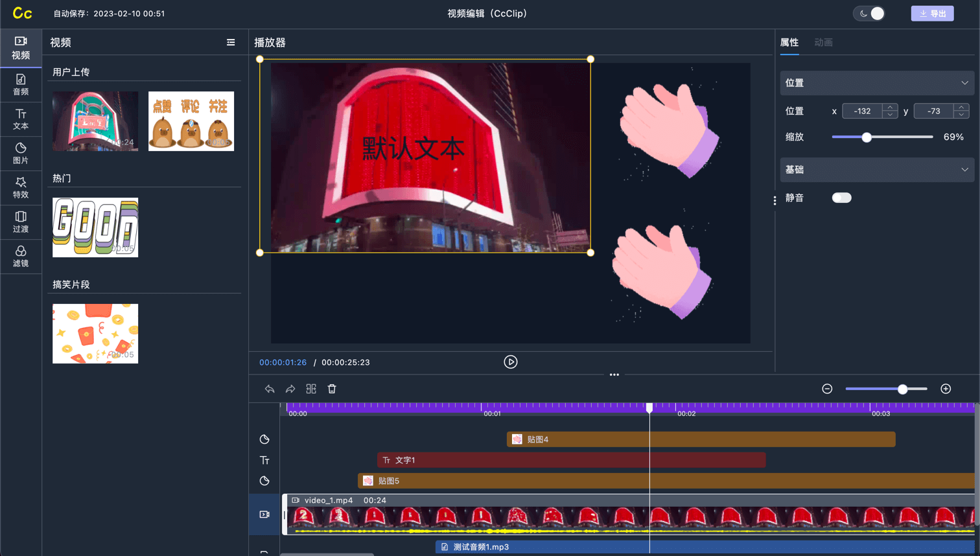The width and height of the screenshot is (980, 556).
Task: Click the 自动保存 timestamp text
Action: click(109, 13)
